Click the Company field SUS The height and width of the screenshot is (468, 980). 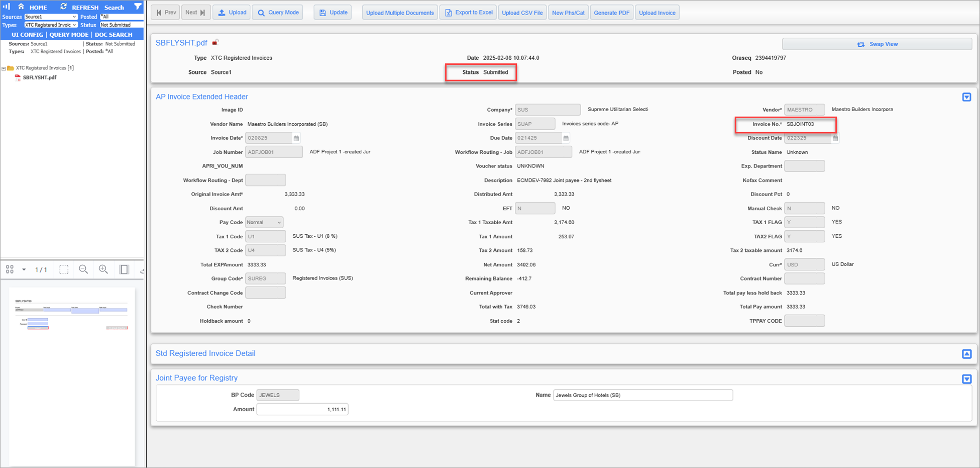click(548, 110)
